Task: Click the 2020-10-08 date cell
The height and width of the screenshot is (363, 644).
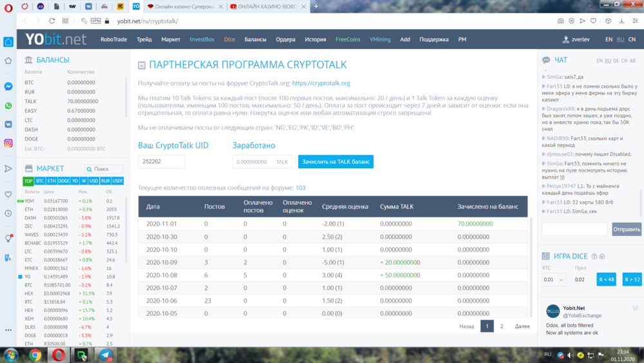Action: click(x=162, y=275)
